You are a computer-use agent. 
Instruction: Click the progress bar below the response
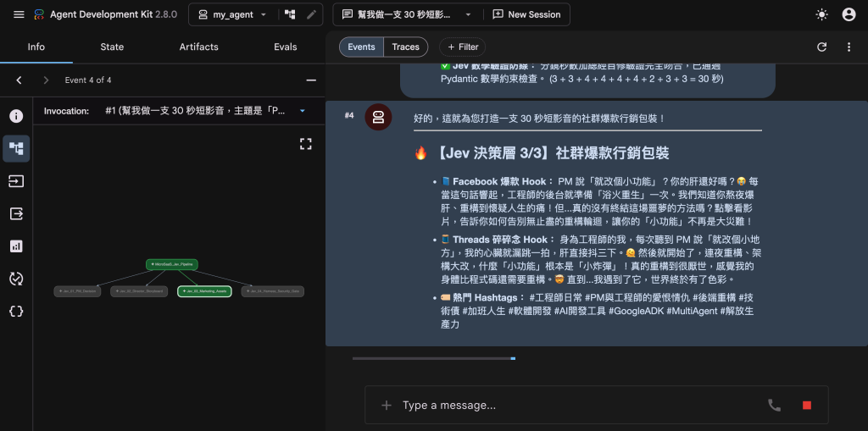[434, 358]
